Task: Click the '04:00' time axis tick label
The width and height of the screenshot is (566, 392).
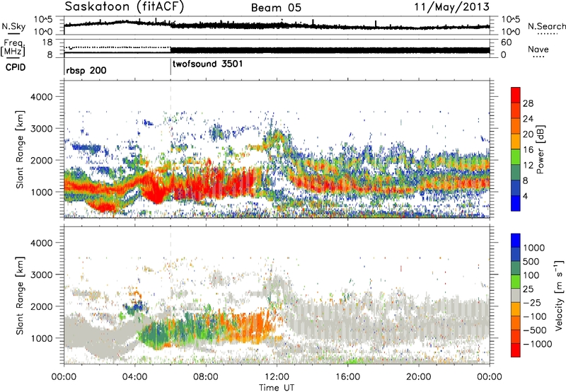Action: tap(135, 377)
